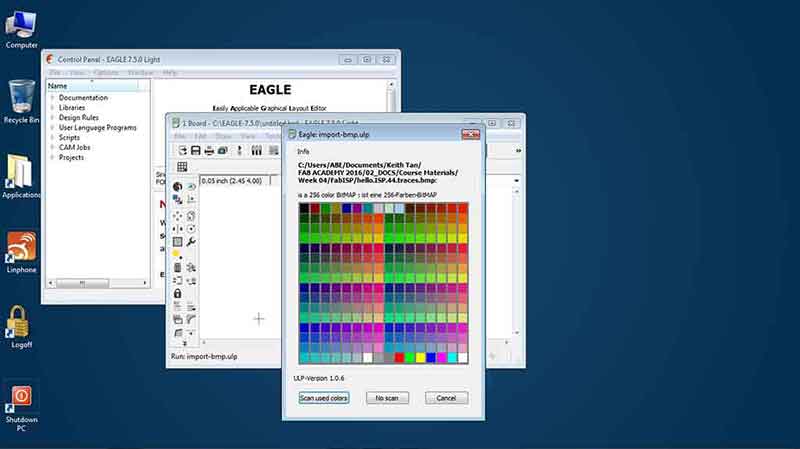Open the Recycle Bin desktop icon

[21, 102]
